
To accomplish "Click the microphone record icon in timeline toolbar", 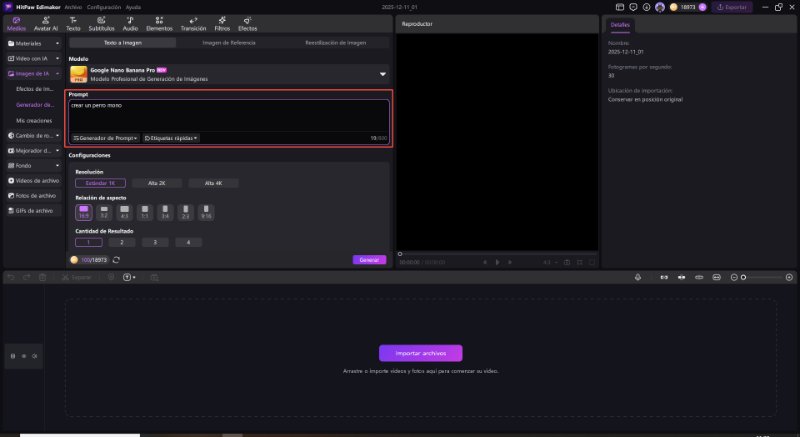I will 638,277.
